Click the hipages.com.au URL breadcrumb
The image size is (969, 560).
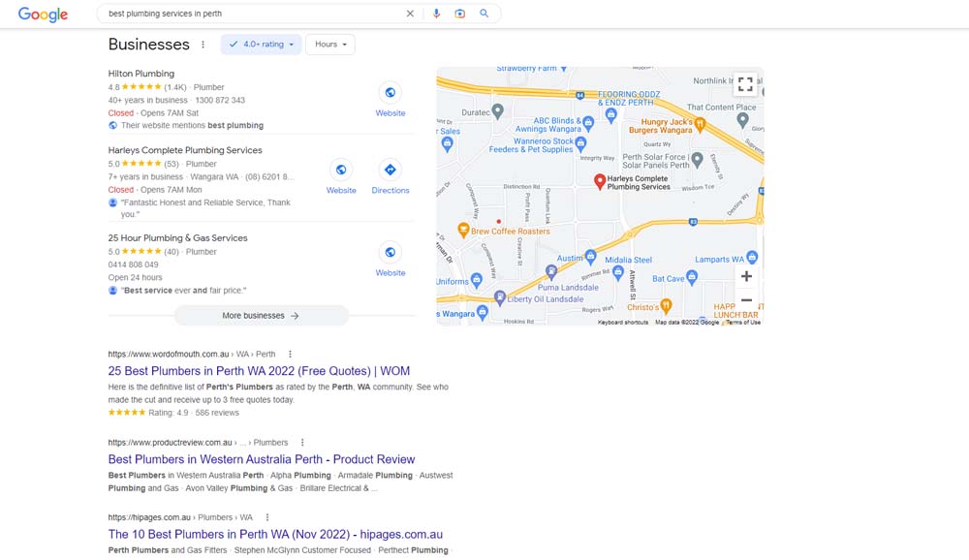[x=180, y=517]
